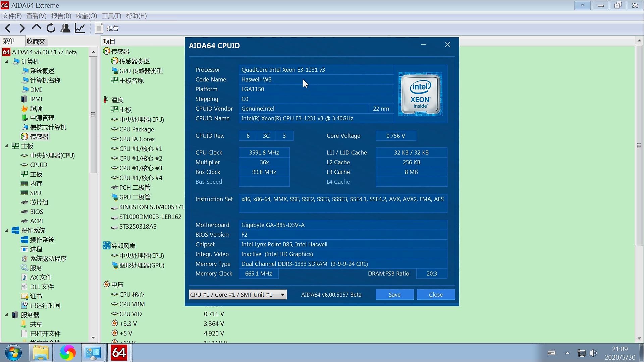Click the left tree vertical scrollbar thumb

[93, 114]
